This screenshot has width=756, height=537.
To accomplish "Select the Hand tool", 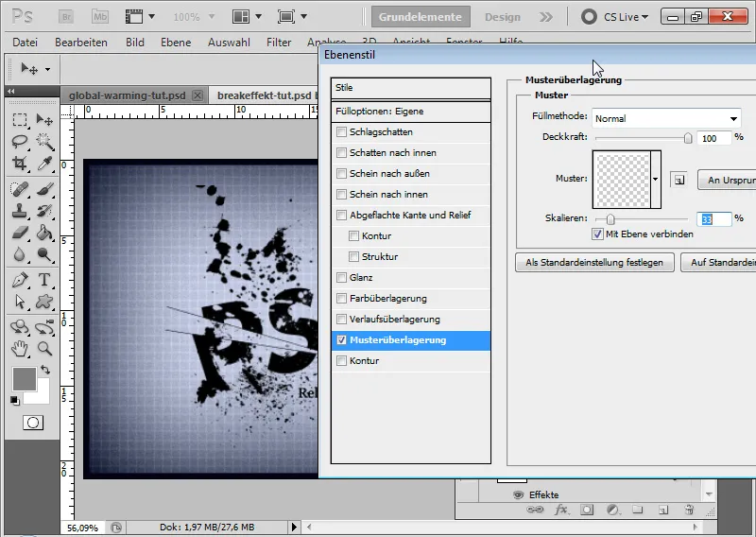I will click(x=20, y=348).
